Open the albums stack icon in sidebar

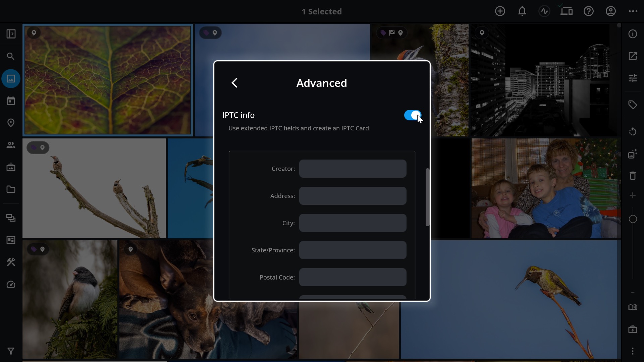tap(11, 218)
